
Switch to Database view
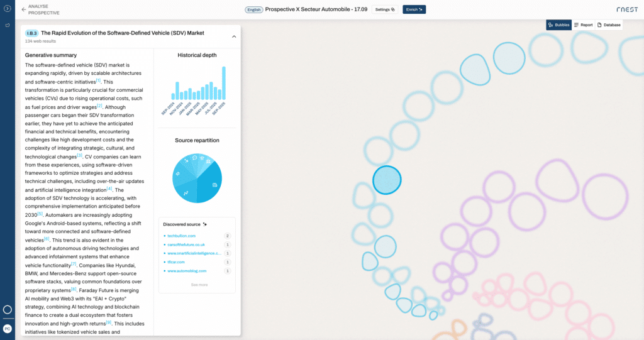point(608,25)
